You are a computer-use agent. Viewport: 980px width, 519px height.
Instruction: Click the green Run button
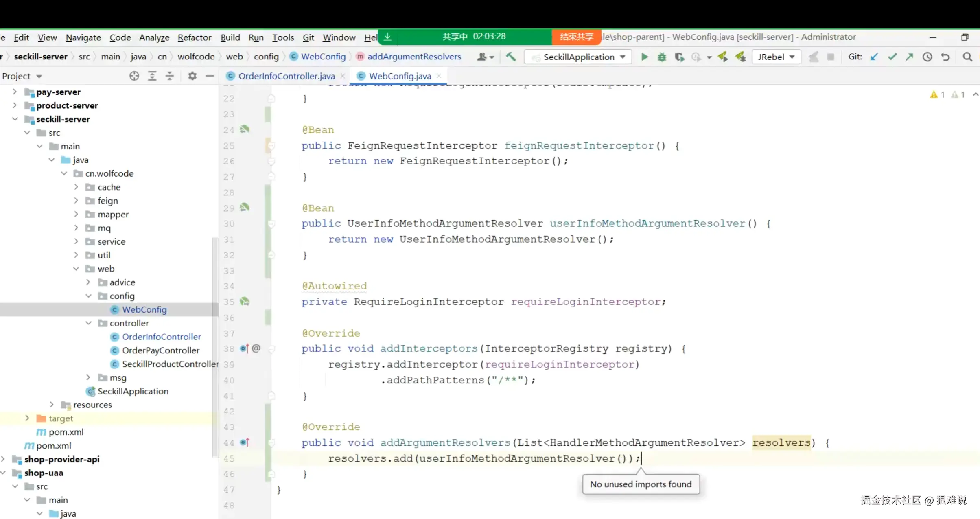[644, 57]
